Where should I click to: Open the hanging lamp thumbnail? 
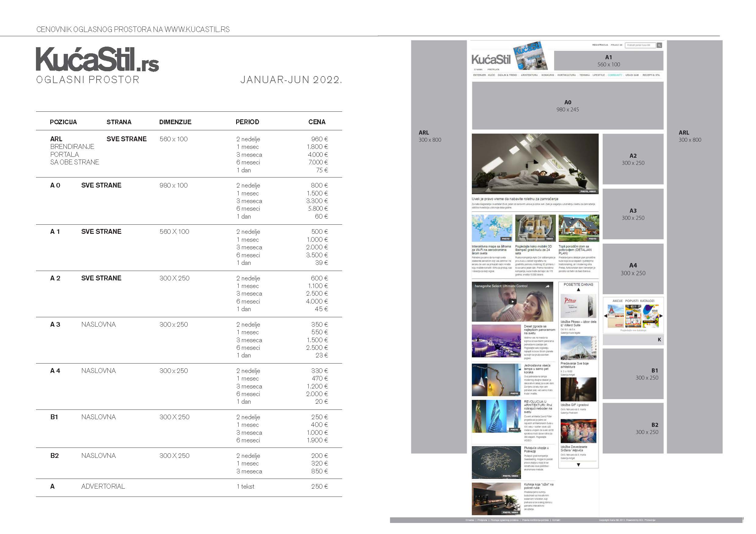pos(496,380)
